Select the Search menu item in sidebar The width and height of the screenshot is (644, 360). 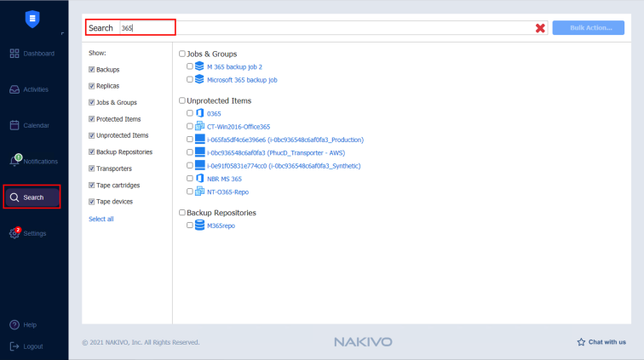point(32,197)
